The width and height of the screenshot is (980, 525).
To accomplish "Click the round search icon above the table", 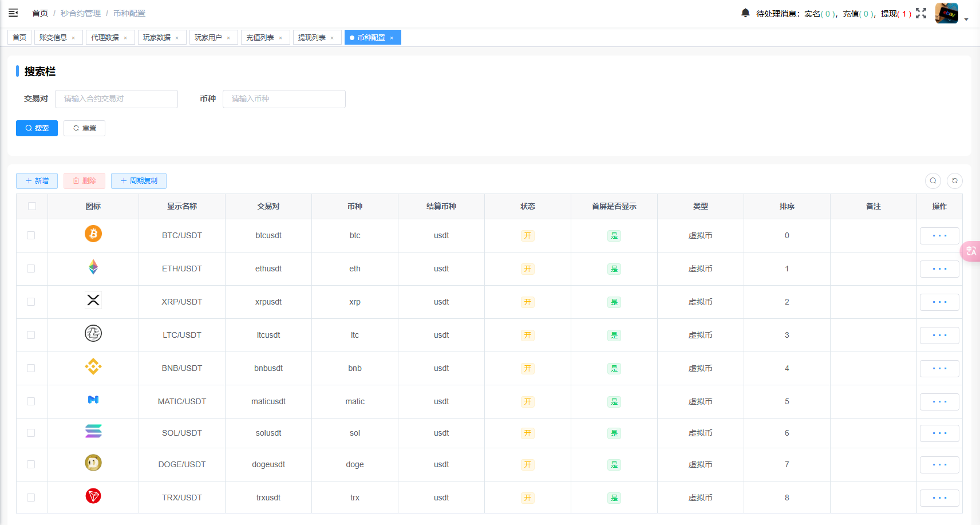I will pos(933,181).
